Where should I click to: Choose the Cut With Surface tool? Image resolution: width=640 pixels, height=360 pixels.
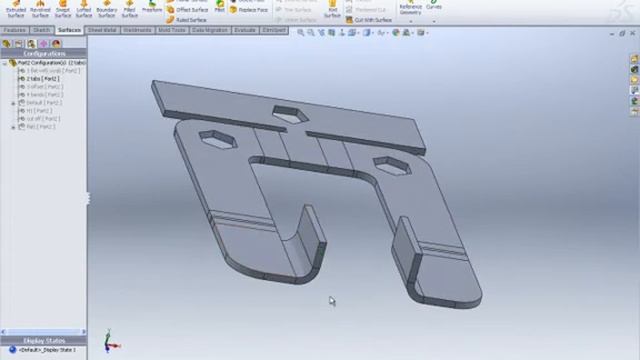click(x=369, y=20)
